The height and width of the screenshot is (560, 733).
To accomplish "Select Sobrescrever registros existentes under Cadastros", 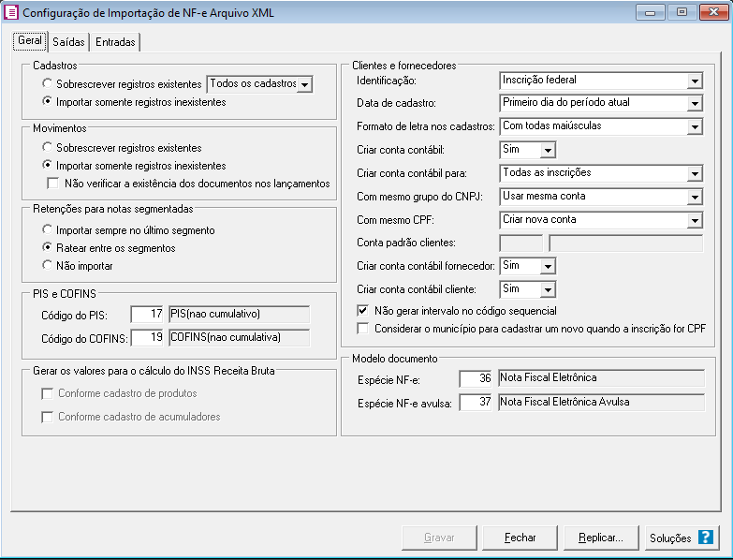I will 48,84.
